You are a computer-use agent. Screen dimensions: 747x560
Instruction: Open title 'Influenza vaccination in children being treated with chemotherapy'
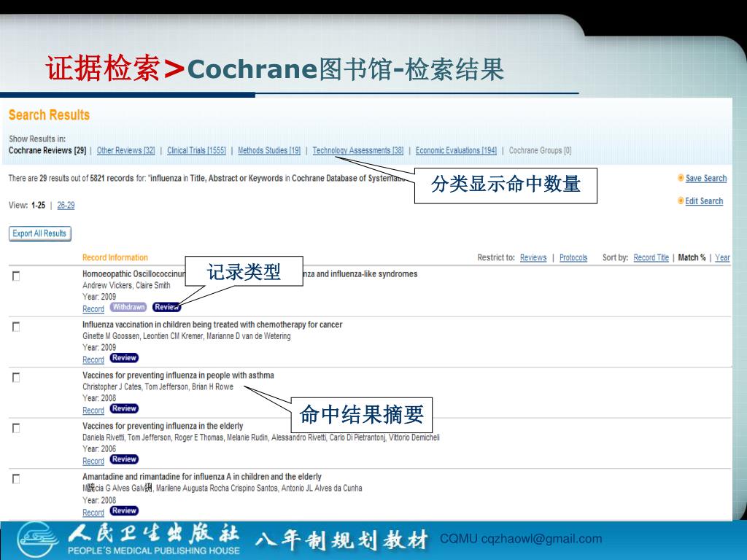[x=212, y=324]
